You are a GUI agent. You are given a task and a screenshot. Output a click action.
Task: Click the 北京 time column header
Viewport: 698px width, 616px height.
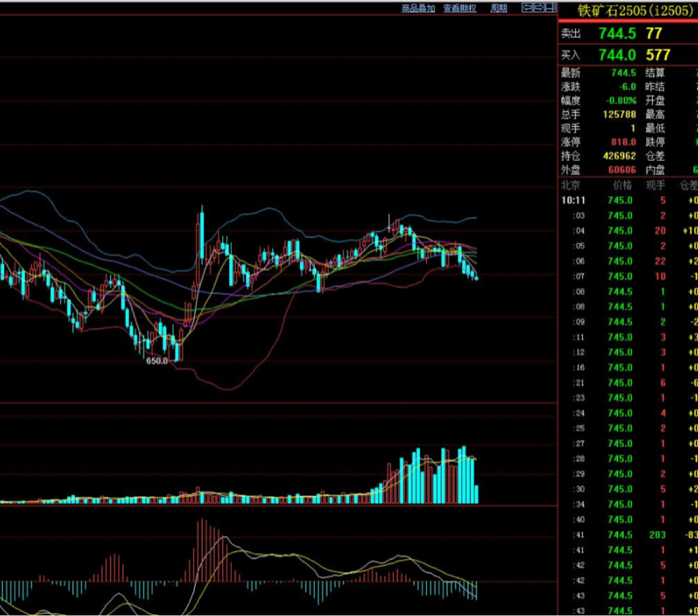click(571, 185)
